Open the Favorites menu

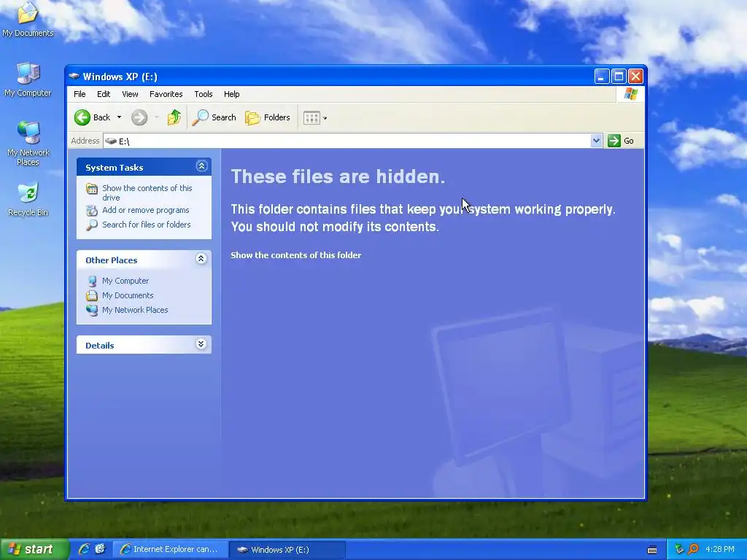(x=166, y=94)
